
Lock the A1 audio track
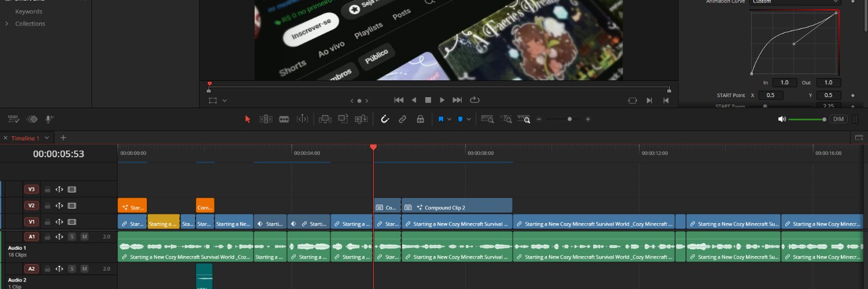47,236
